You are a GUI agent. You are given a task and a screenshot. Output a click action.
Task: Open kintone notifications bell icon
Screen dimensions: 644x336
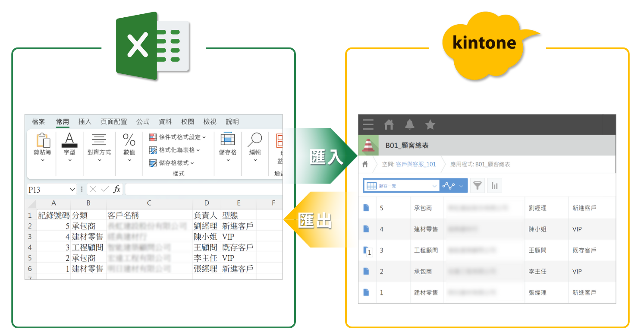(x=410, y=125)
